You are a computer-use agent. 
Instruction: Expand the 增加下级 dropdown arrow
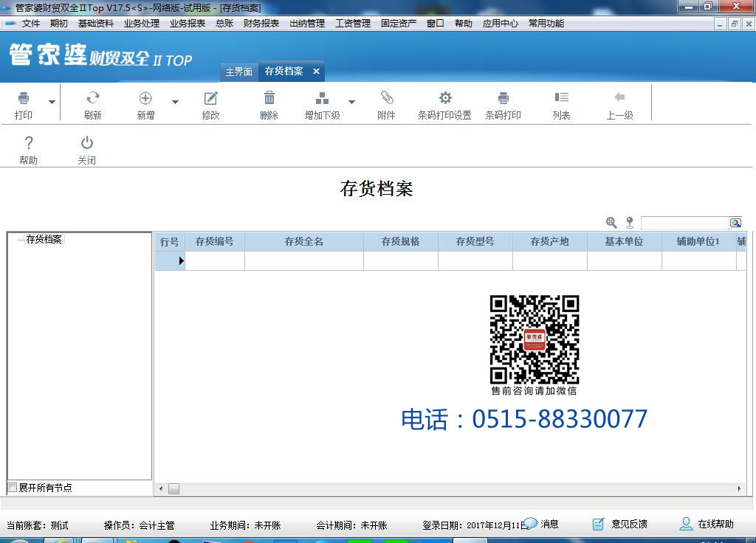[351, 102]
